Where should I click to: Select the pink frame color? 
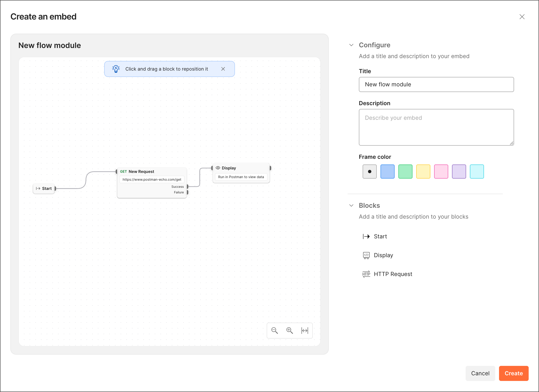click(x=441, y=171)
